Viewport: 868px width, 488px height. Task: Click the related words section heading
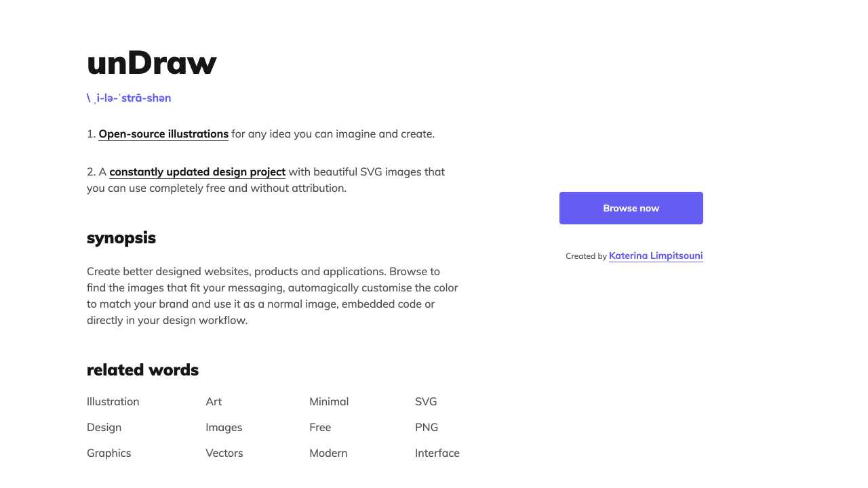(x=142, y=370)
